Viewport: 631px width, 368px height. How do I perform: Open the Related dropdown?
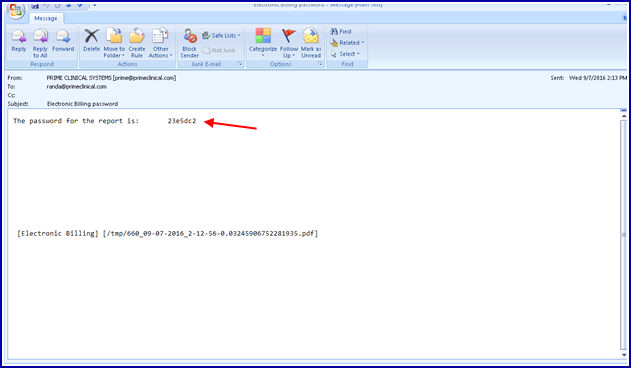point(346,42)
